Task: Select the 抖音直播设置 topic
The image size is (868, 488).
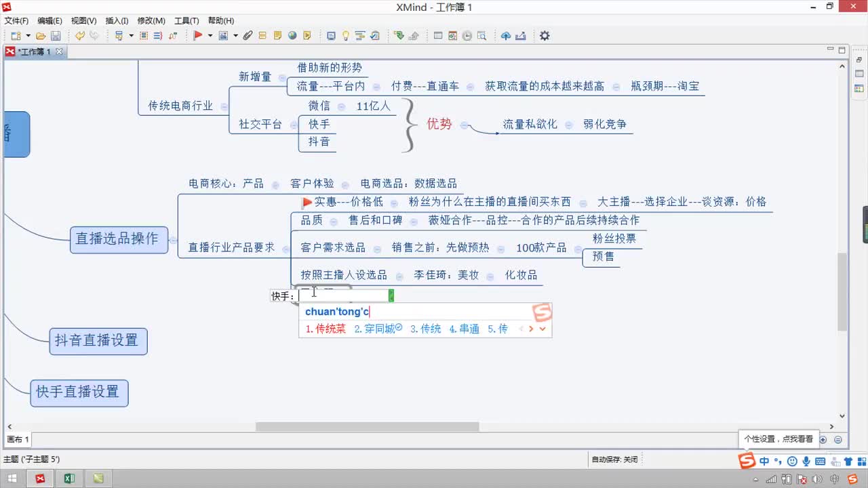Action: click(98, 340)
